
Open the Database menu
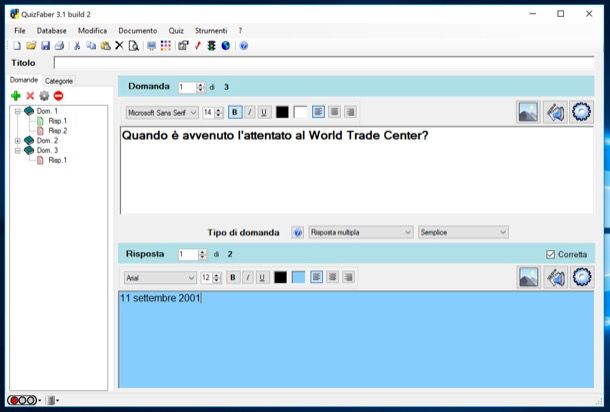pos(51,30)
